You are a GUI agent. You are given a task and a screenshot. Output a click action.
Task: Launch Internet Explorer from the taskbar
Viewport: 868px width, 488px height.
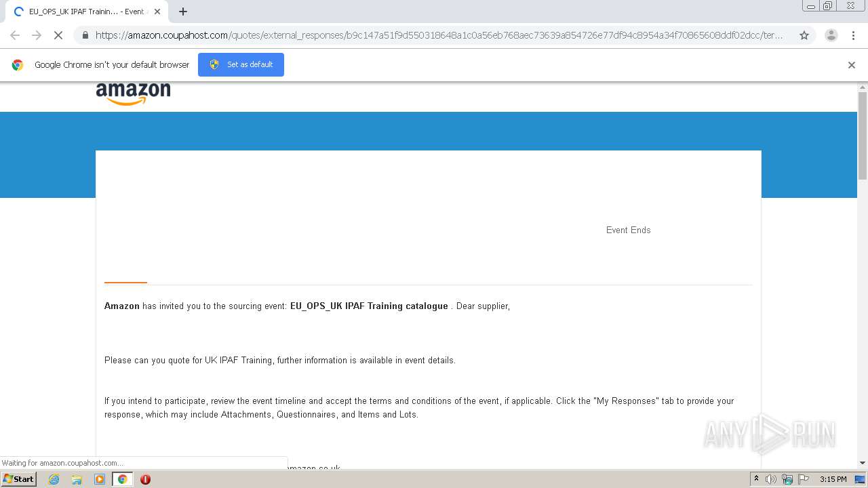coord(54,479)
